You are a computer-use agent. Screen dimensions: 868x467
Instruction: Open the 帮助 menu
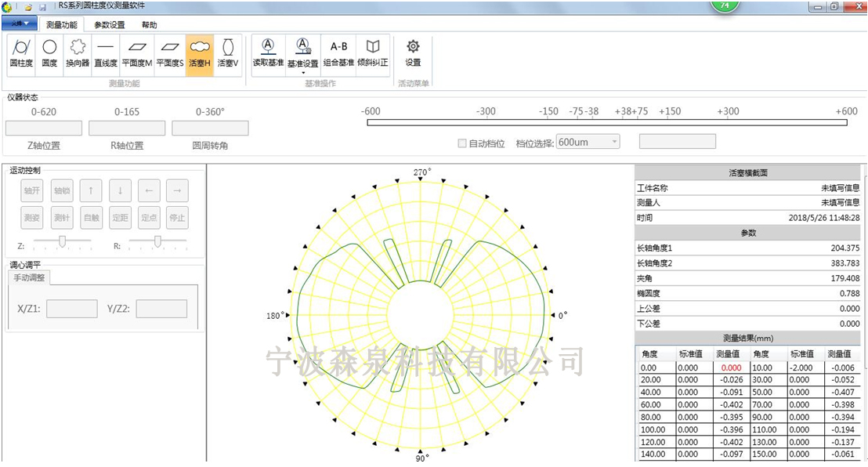(149, 24)
